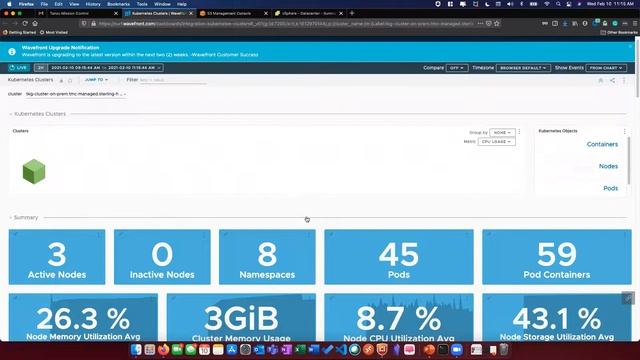Click the Kubernetes Objects panel scrollbar
640x360 pixels.
point(629,160)
